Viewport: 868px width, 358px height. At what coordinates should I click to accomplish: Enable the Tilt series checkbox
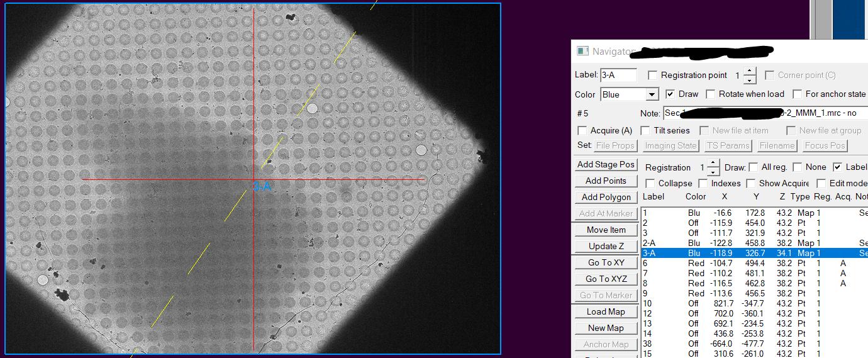tap(645, 131)
